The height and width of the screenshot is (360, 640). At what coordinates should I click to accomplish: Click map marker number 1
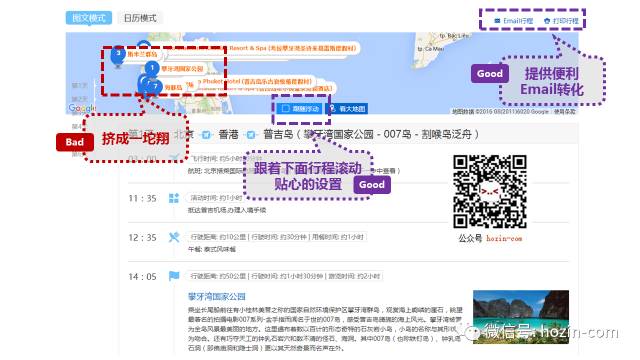tap(152, 68)
